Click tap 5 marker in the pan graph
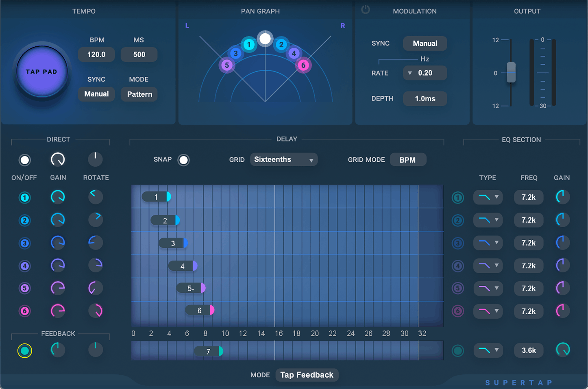 point(227,65)
